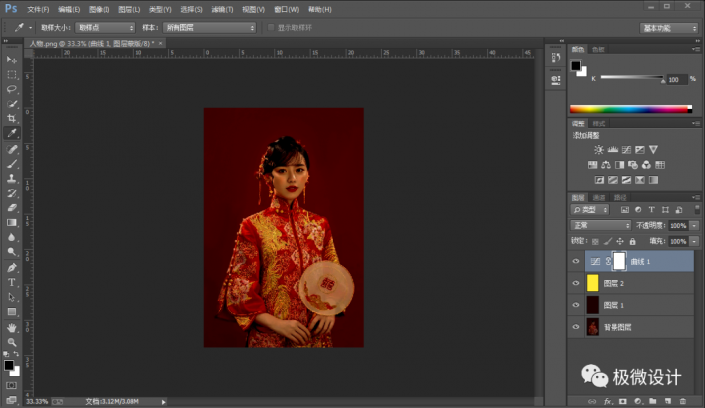Add a Color Balance adjustment
The height and width of the screenshot is (408, 705).
606,165
